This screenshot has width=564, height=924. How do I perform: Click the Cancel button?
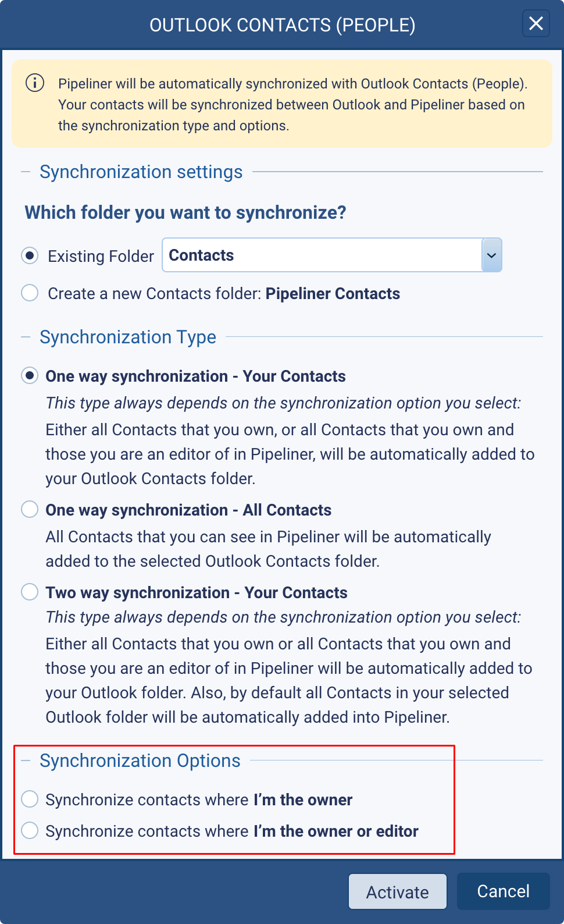click(503, 891)
